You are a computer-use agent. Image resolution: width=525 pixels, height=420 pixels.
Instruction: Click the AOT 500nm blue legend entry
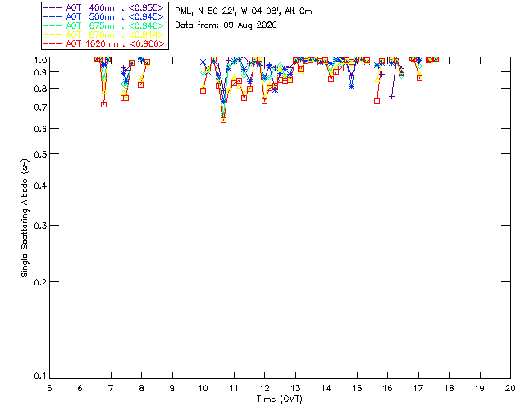point(104,16)
